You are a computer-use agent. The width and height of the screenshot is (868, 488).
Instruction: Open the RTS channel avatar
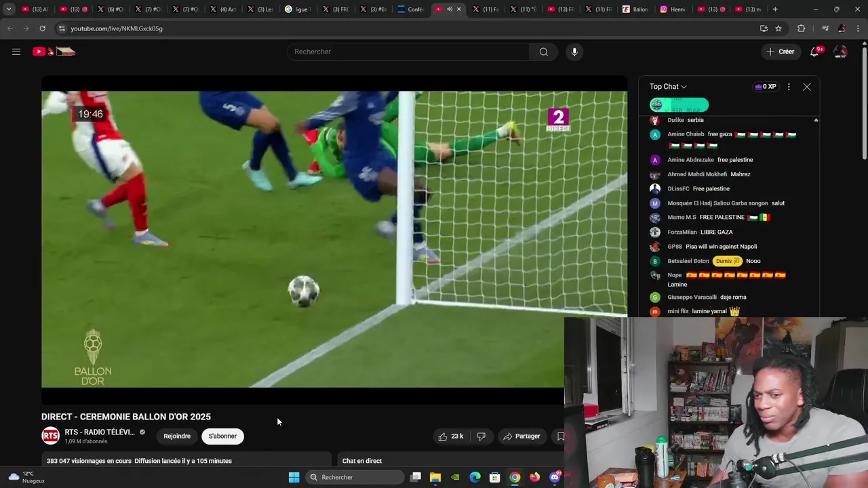(x=51, y=436)
